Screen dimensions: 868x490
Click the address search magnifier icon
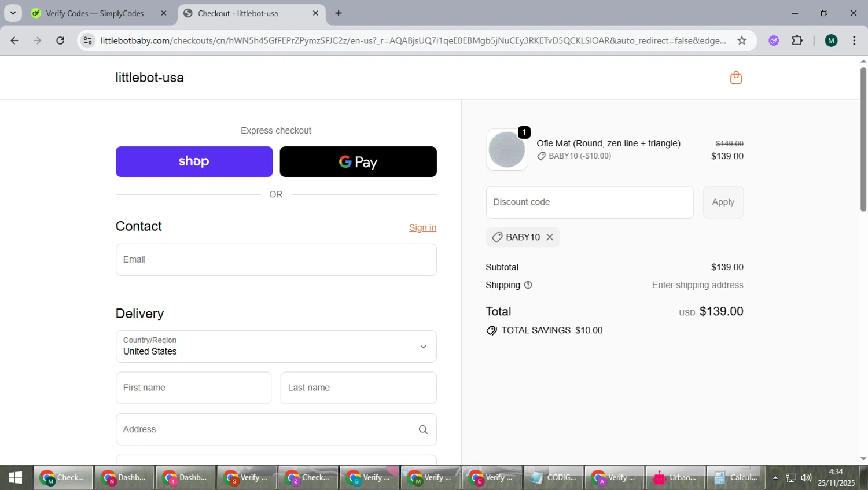(x=423, y=429)
